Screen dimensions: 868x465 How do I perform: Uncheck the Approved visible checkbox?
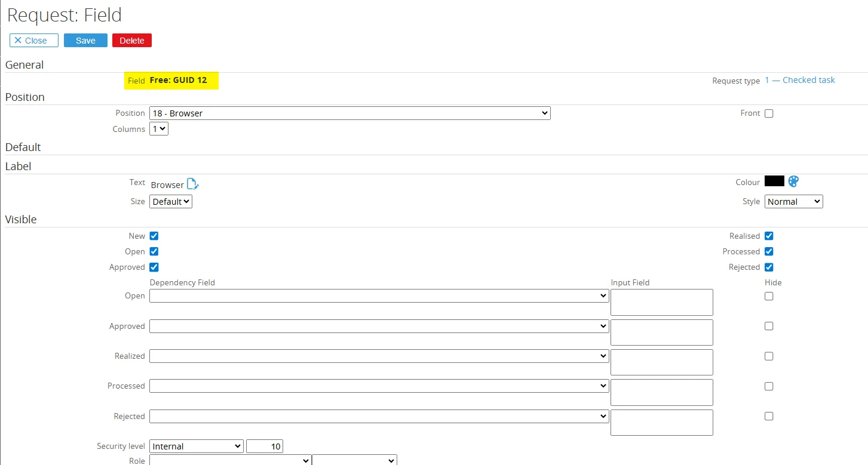point(154,267)
